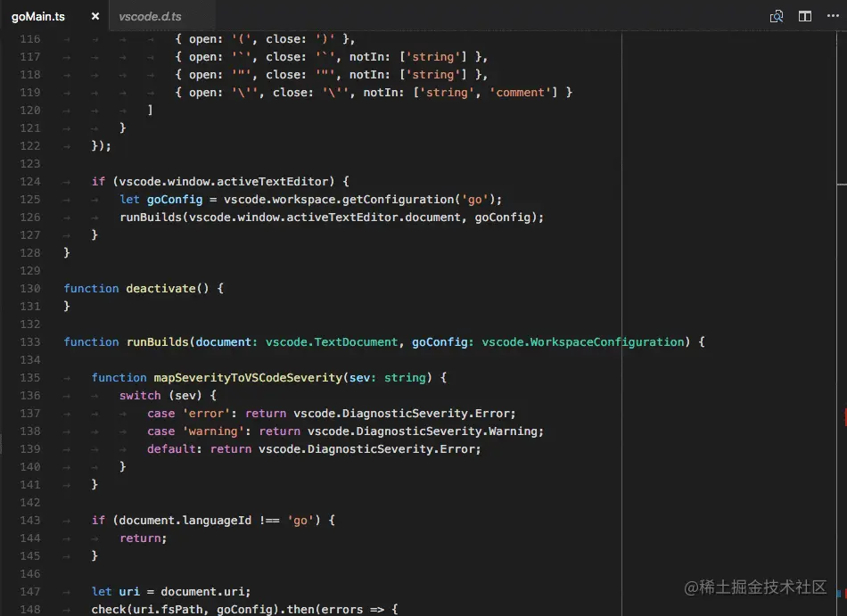Screen dimensions: 847x616
Task: Click the 'comment' string on line 119
Action: [520, 93]
